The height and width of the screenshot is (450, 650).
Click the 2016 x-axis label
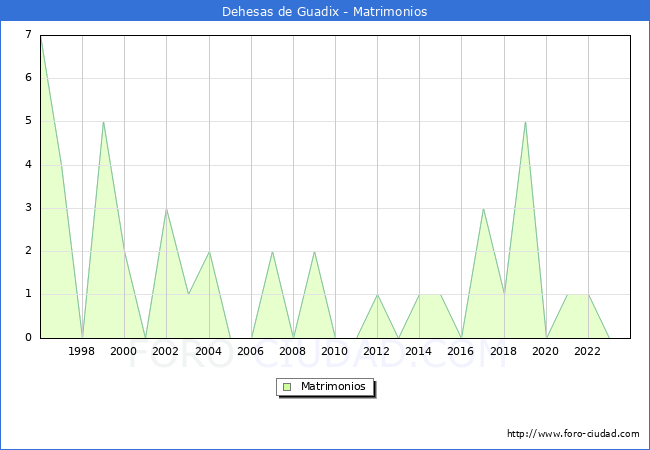[461, 351]
